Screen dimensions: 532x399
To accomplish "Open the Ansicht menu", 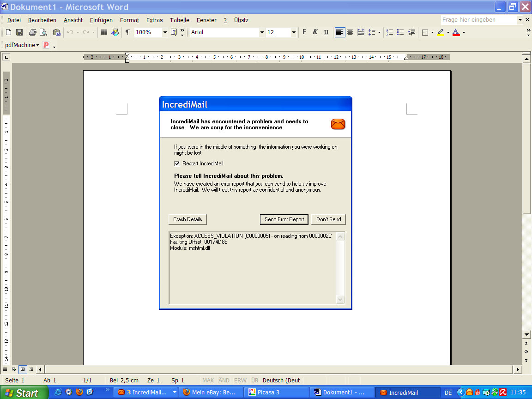I will (73, 20).
